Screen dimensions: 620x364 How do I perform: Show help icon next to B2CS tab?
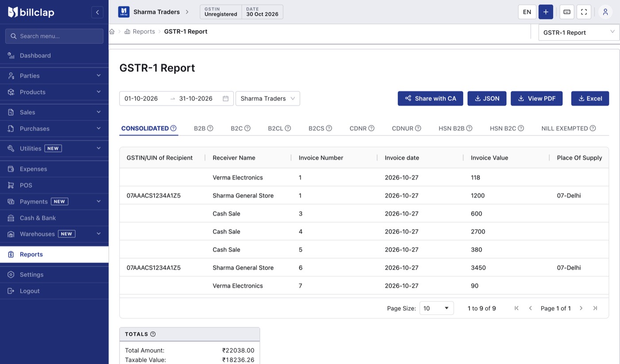329,128
